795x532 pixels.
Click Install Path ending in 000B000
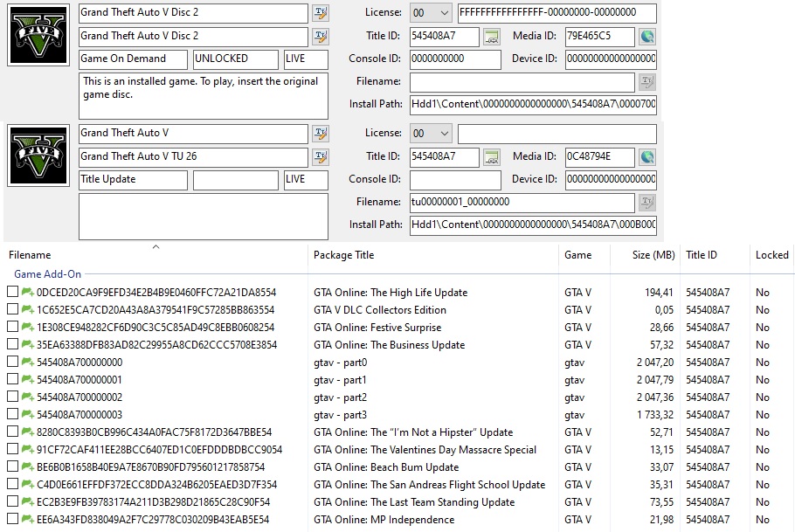coord(533,225)
